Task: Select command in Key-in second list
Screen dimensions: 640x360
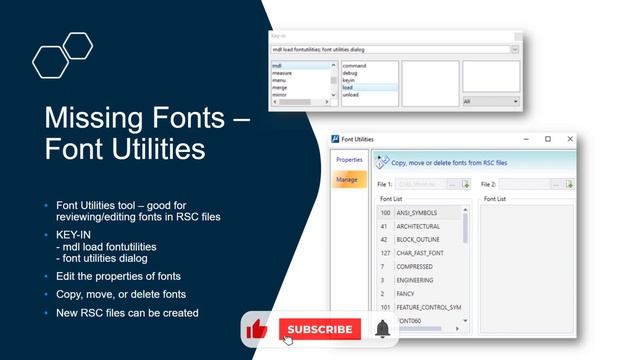Action: [369, 66]
